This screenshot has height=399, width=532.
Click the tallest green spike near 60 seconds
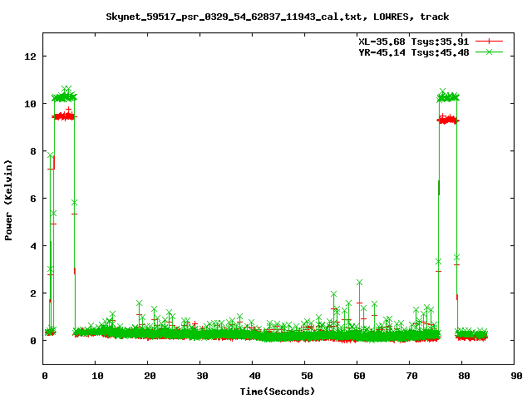coord(360,283)
